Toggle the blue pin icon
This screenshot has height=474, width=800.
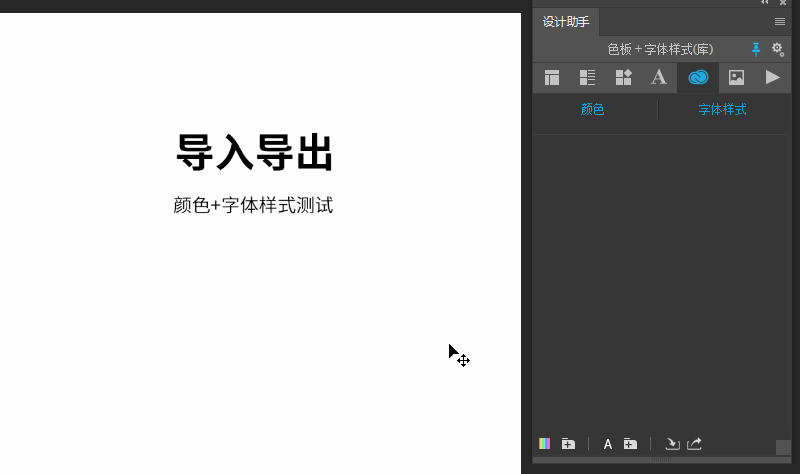(756, 49)
